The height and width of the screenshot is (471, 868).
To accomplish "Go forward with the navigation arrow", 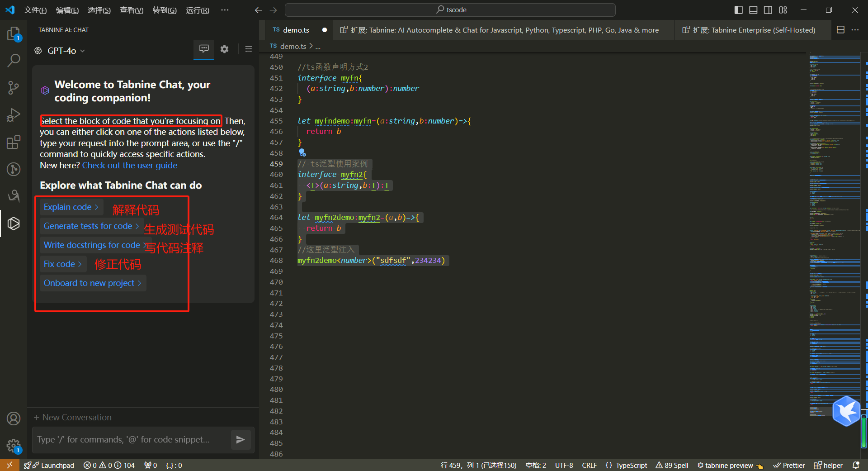I will pyautogui.click(x=273, y=10).
